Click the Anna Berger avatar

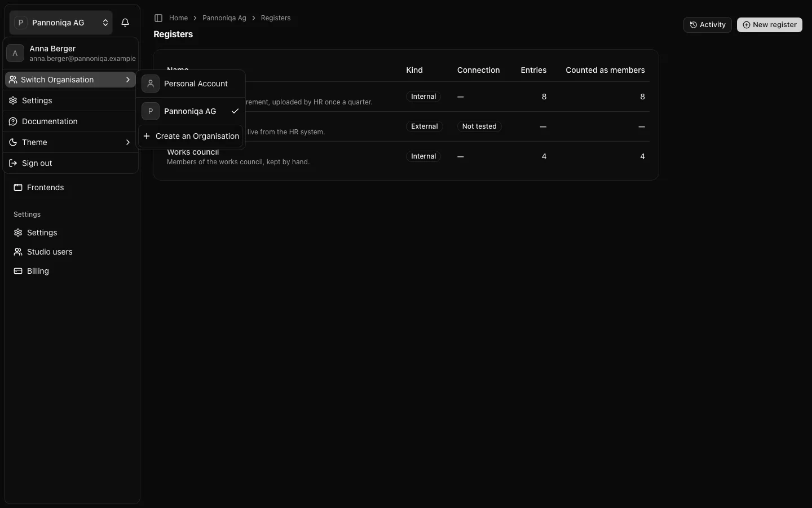15,53
